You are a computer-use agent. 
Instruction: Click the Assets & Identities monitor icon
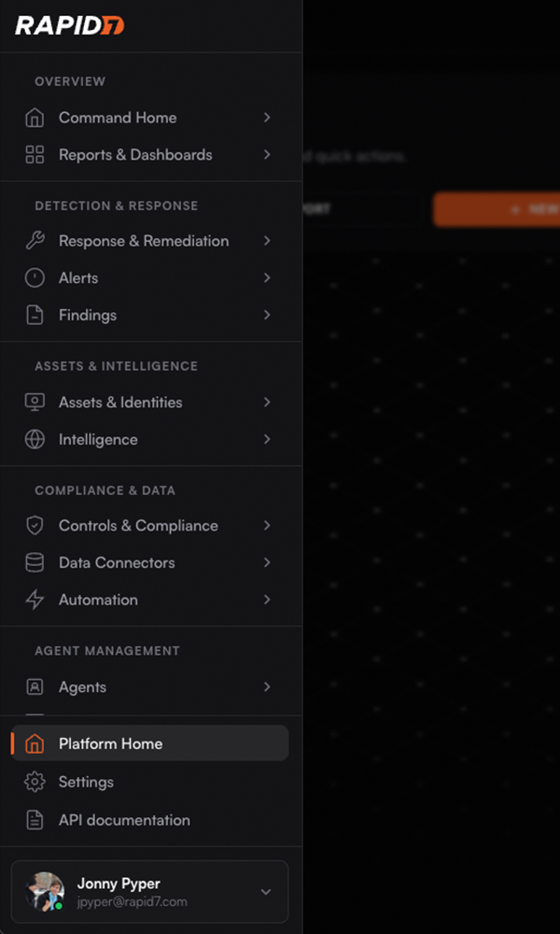(35, 403)
